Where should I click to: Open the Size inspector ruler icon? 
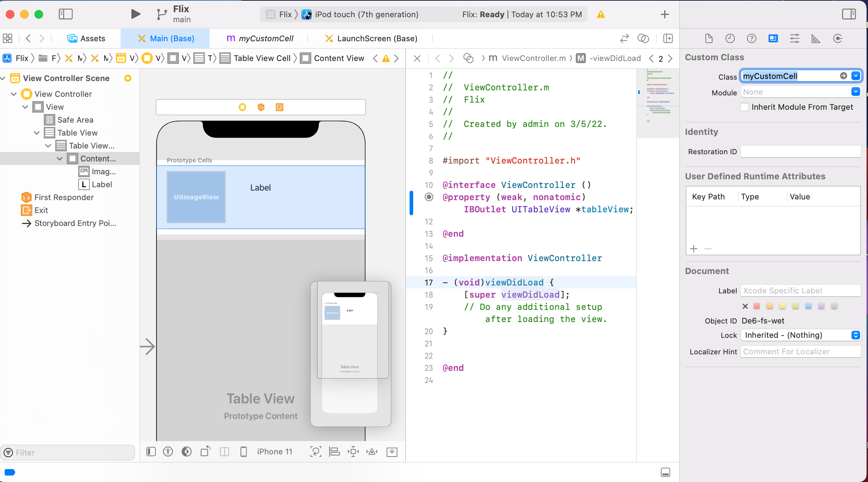coord(816,38)
